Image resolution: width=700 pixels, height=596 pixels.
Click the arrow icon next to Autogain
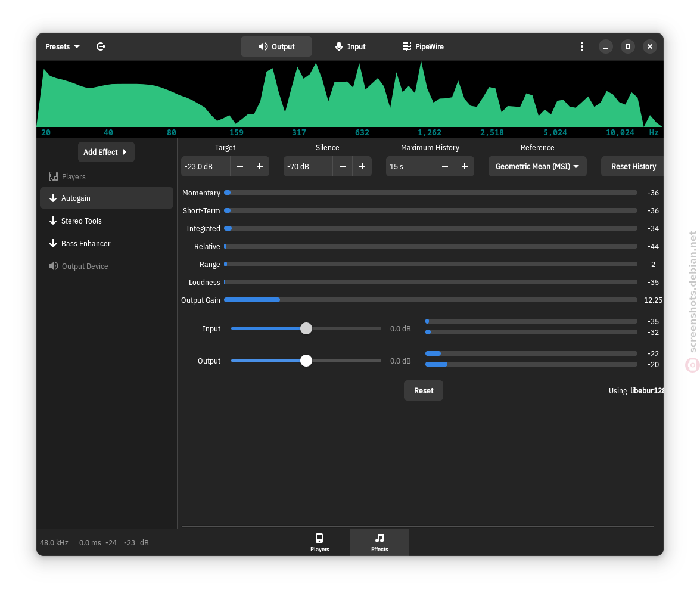click(52, 198)
